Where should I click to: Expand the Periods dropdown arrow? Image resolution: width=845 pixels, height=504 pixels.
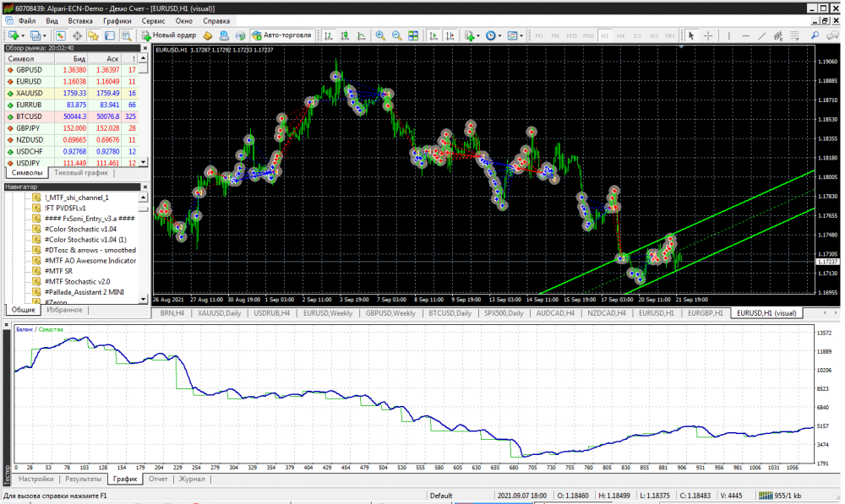(x=499, y=35)
